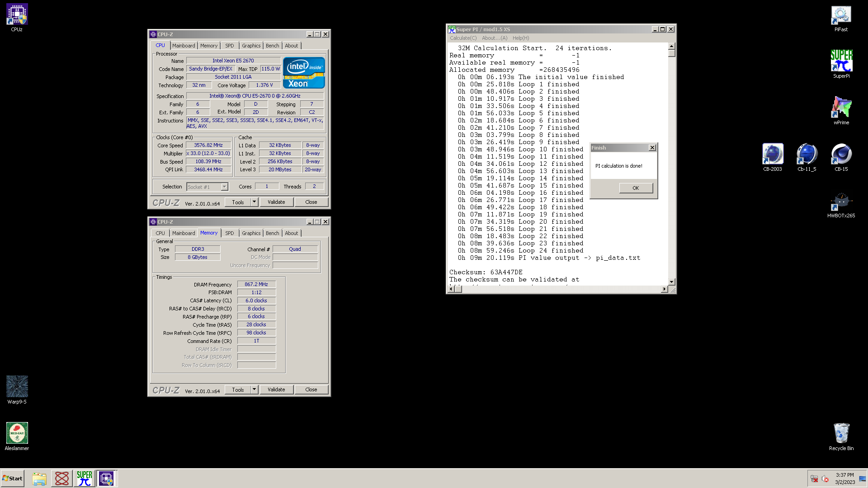Click the Intel Xeon logo in CPU-Z
This screenshot has height=488, width=868.
coord(304,72)
